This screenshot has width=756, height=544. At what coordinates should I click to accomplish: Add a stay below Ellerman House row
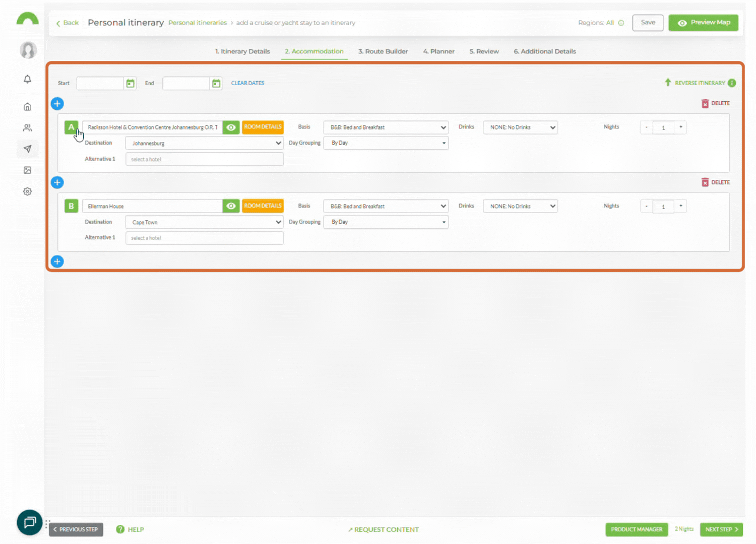click(57, 261)
